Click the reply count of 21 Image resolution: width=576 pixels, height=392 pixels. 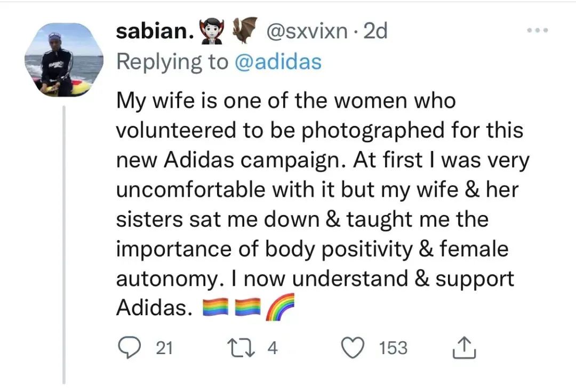click(x=164, y=348)
